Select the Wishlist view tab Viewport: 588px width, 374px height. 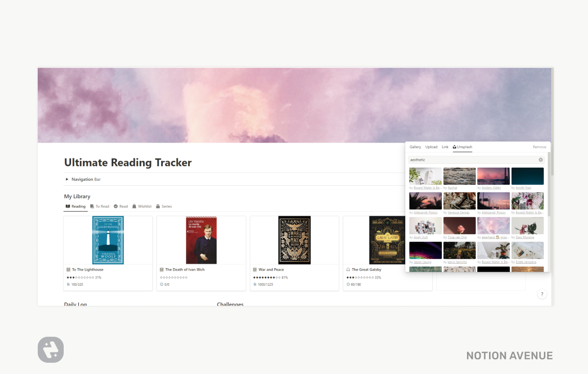(142, 206)
